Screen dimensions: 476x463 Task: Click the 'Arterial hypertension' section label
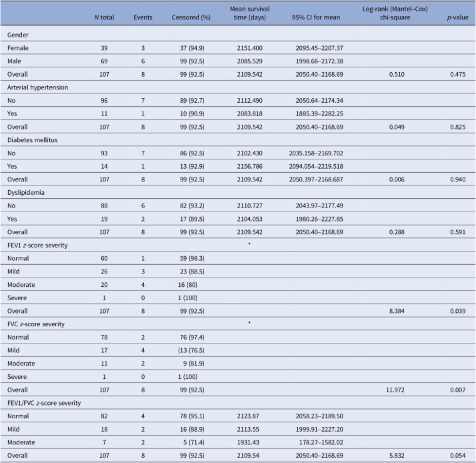pyautogui.click(x=37, y=87)
